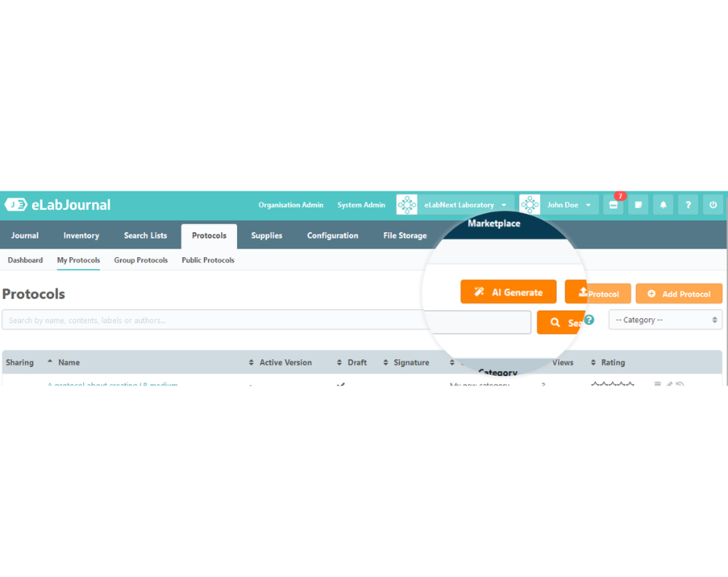Viewport: 728px width, 577px height.
Task: Select the My Protocols subtab
Action: tap(78, 260)
